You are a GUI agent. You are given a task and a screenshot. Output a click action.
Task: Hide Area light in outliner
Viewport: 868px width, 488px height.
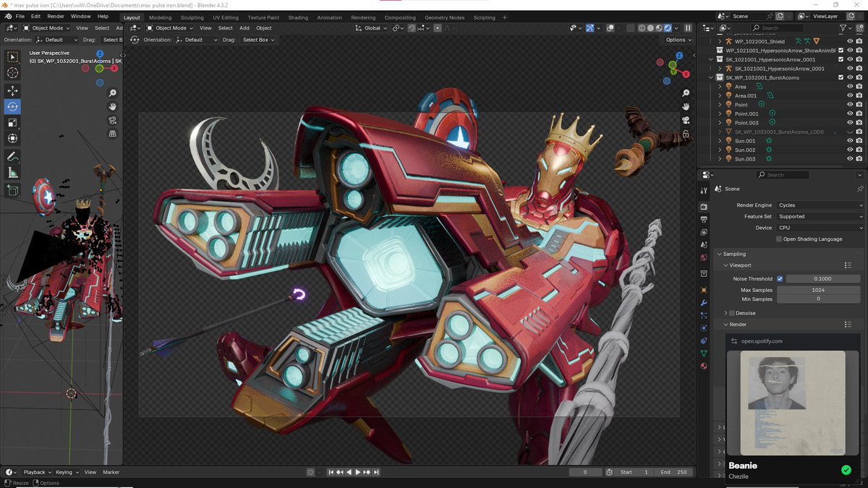coord(850,87)
